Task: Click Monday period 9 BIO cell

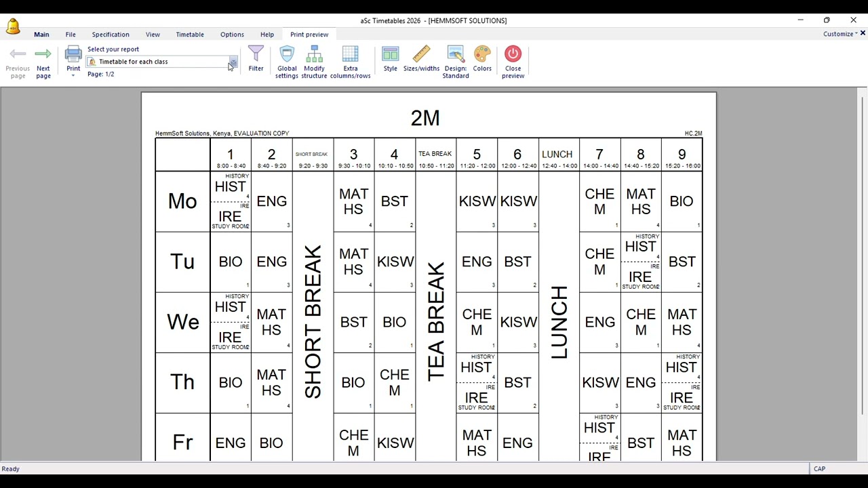Action: pos(682,201)
